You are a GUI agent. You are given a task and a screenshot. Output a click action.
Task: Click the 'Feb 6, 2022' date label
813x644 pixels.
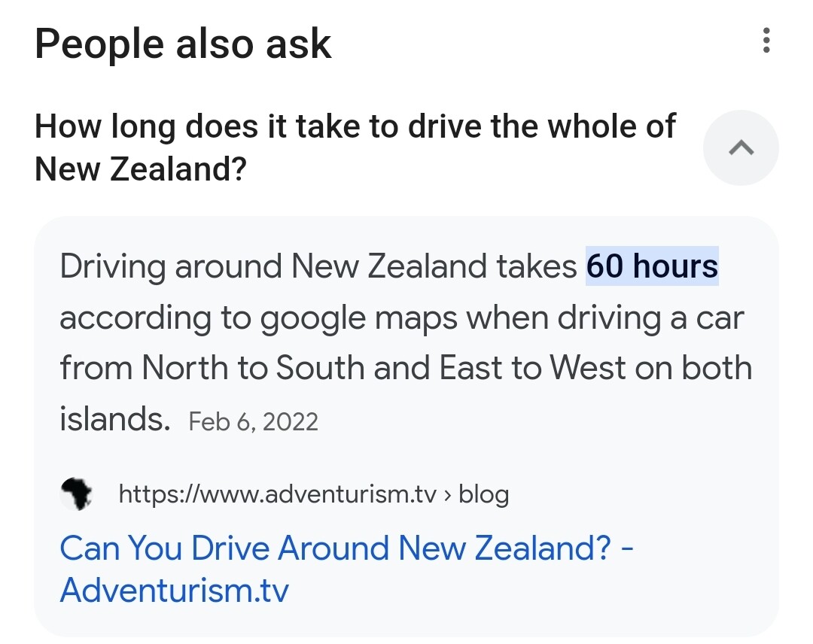click(253, 421)
